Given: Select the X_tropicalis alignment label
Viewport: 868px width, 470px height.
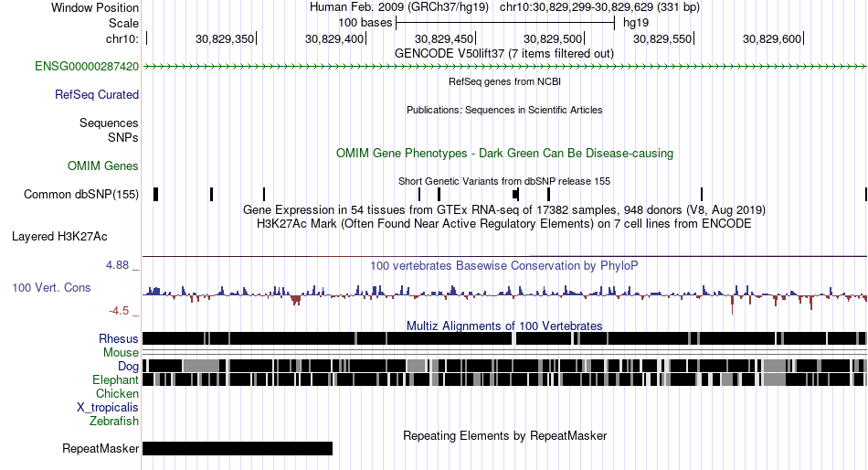Looking at the screenshot, I should 108,408.
